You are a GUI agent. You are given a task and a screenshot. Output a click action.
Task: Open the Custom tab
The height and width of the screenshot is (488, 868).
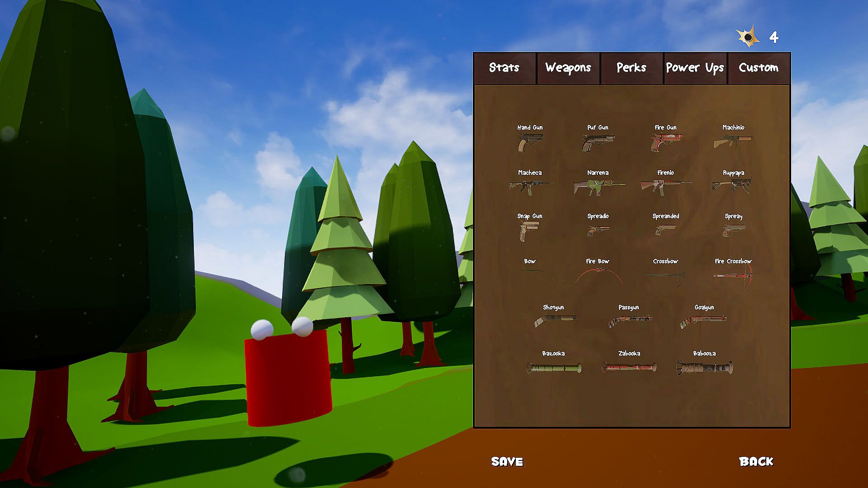pyautogui.click(x=759, y=68)
